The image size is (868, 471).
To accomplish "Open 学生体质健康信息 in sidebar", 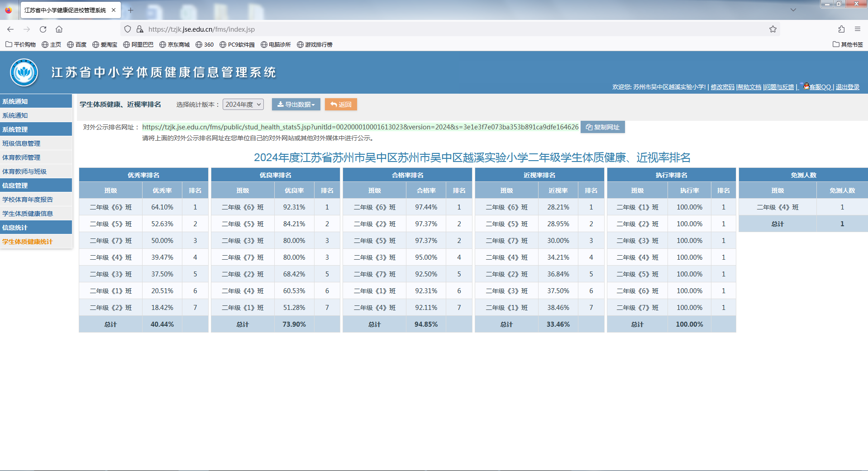I will (36, 214).
